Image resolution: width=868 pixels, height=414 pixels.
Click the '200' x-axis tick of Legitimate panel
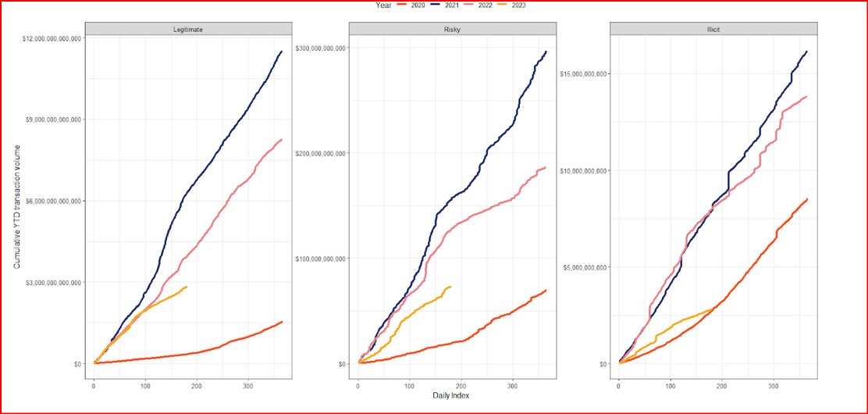coord(197,386)
